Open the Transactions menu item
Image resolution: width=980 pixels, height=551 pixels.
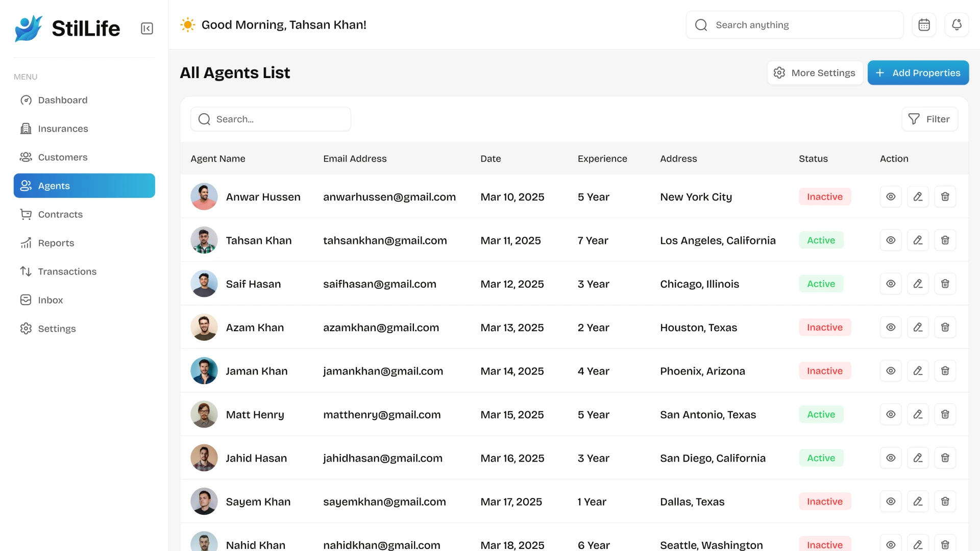click(67, 271)
